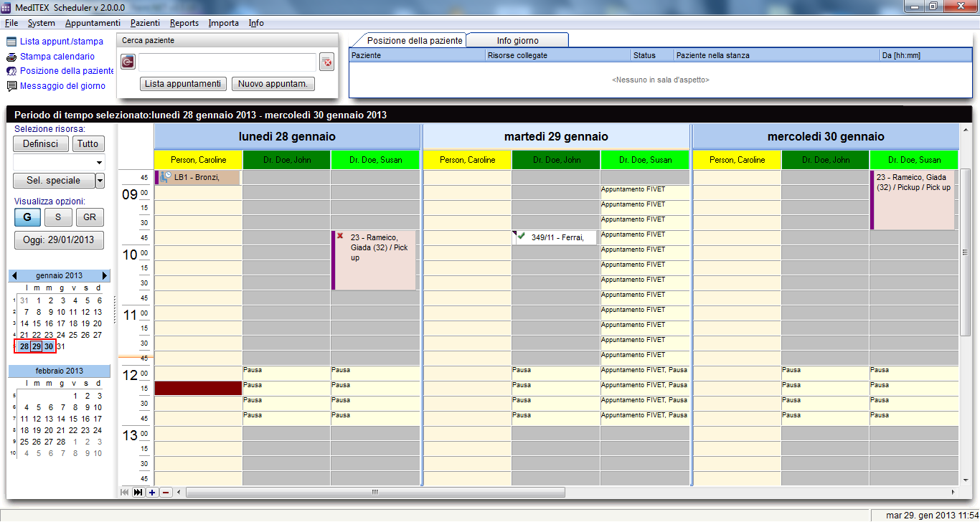980x522 pixels.
Task: Open the Importa menu
Action: 224,23
